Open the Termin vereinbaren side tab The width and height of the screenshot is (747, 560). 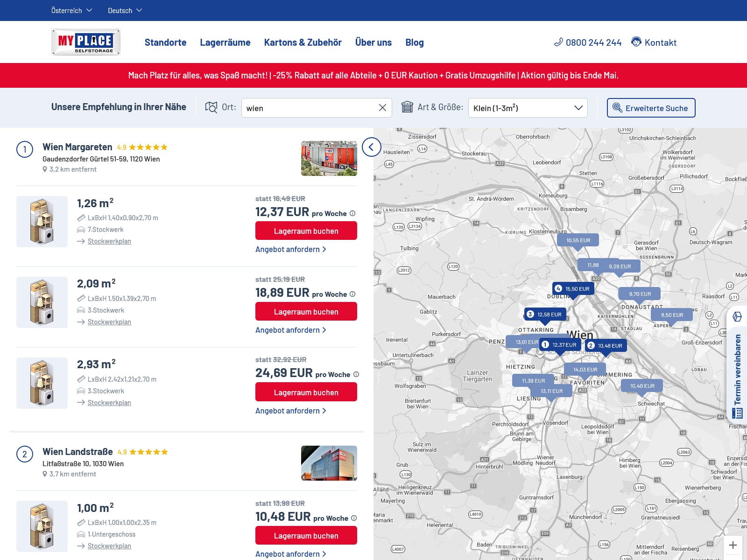pyautogui.click(x=738, y=376)
